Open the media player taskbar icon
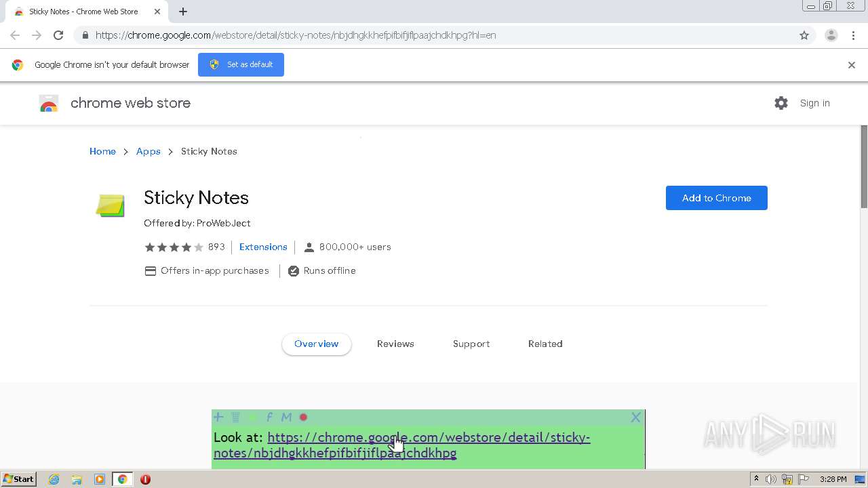The height and width of the screenshot is (488, 868). pyautogui.click(x=99, y=479)
